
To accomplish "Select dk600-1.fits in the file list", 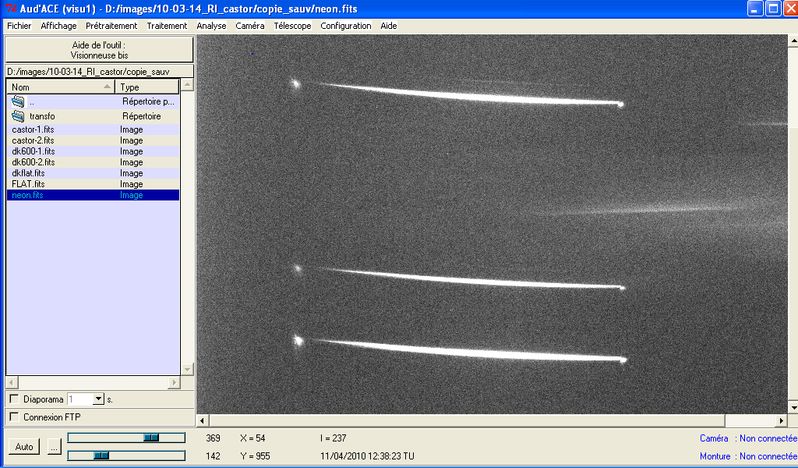I will 93,152.
